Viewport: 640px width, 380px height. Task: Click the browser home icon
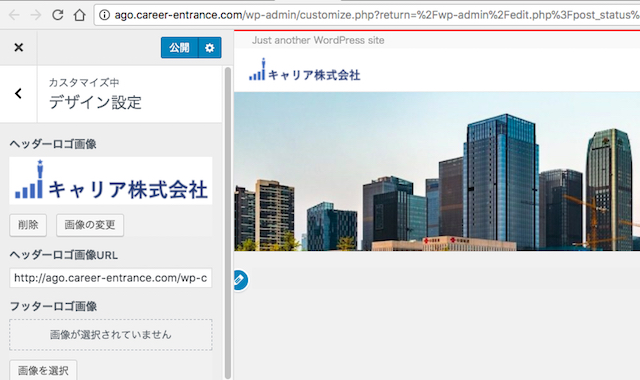click(79, 15)
